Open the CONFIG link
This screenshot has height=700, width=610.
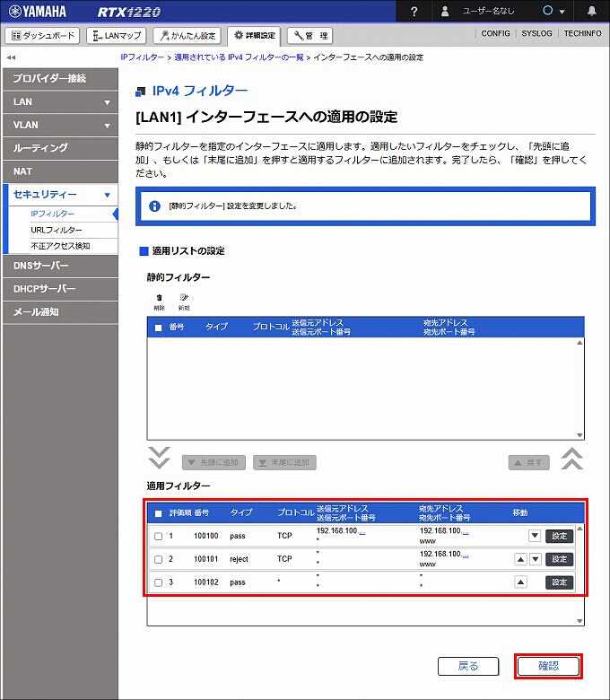coord(495,33)
